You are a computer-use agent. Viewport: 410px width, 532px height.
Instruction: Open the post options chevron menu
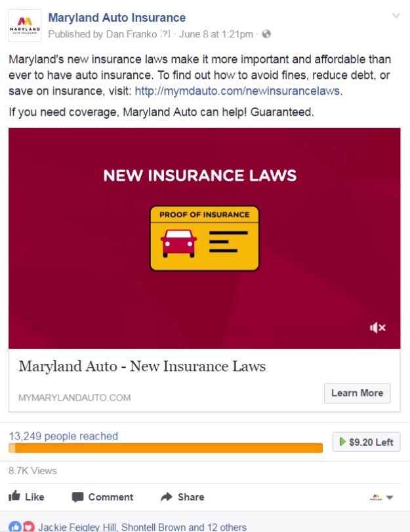click(396, 16)
